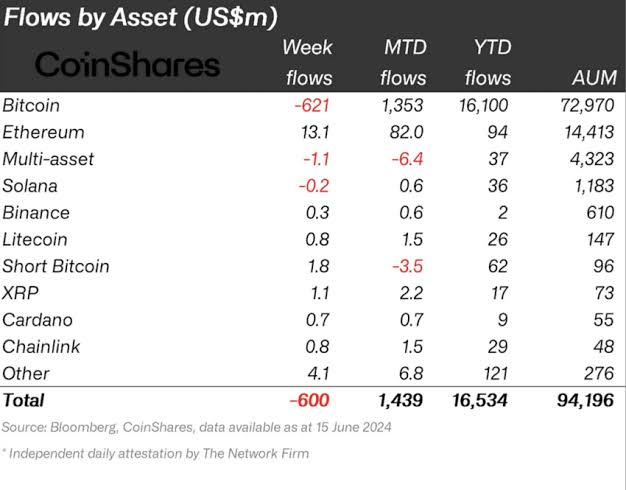This screenshot has width=626, height=490.
Task: Click the Total AUM value 94,196
Action: coord(583,401)
